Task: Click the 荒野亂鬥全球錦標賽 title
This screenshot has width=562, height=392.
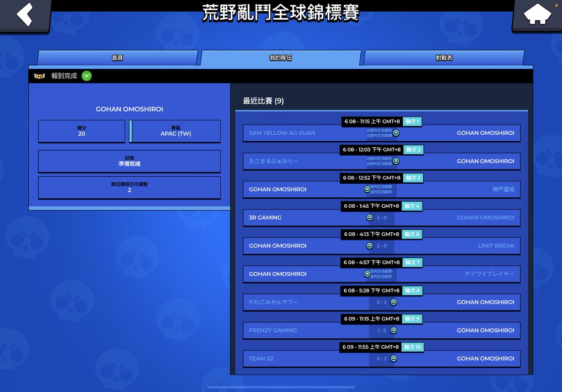Action: (x=281, y=13)
